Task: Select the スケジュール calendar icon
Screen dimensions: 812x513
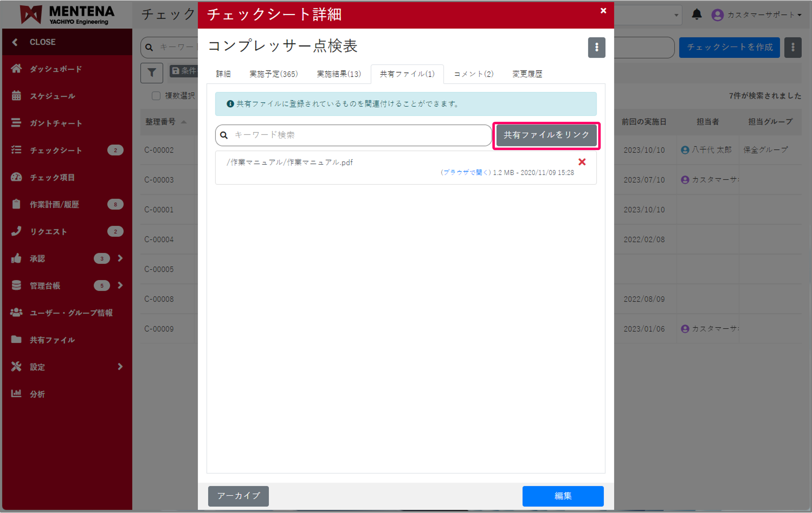Action: [x=16, y=96]
